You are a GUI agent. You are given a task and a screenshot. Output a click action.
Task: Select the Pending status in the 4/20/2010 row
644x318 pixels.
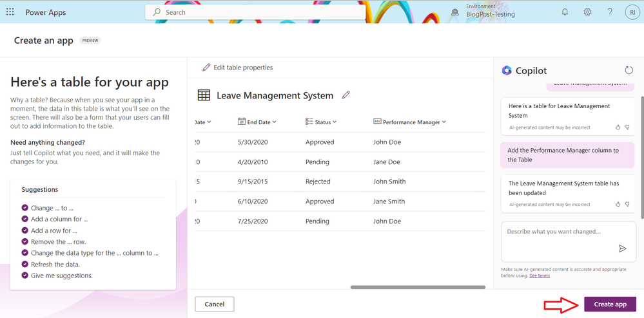pos(317,162)
